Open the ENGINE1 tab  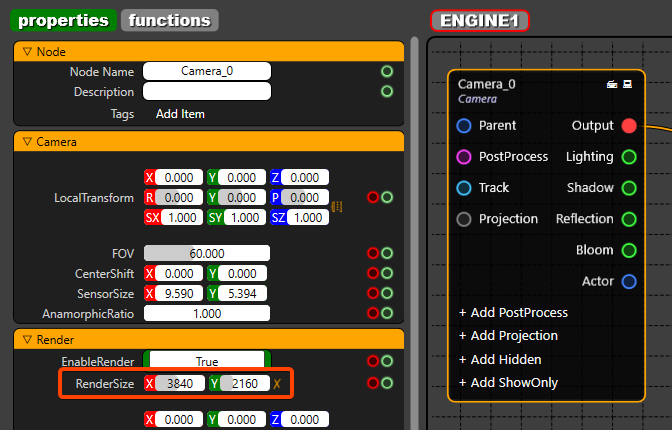(479, 20)
